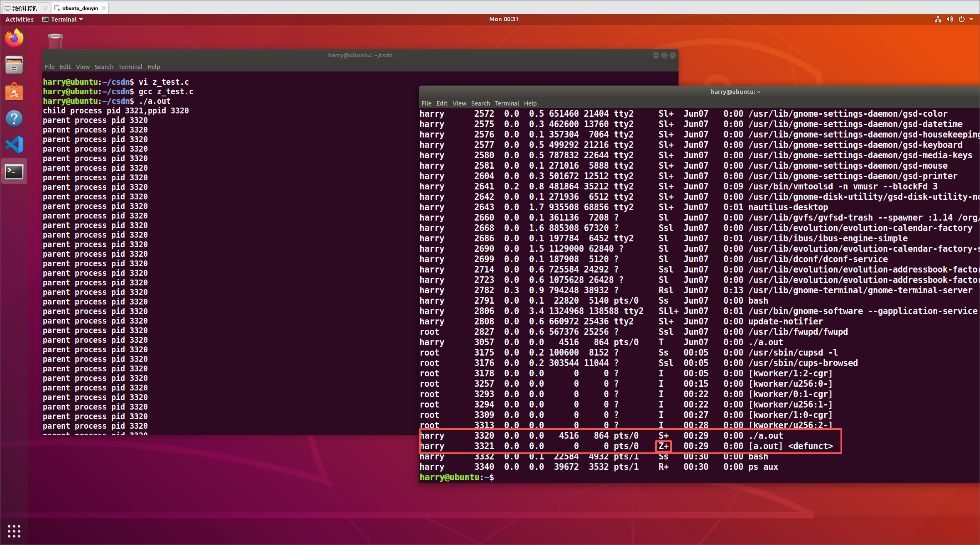
Task: Close the csdn terminal window
Action: (673, 55)
